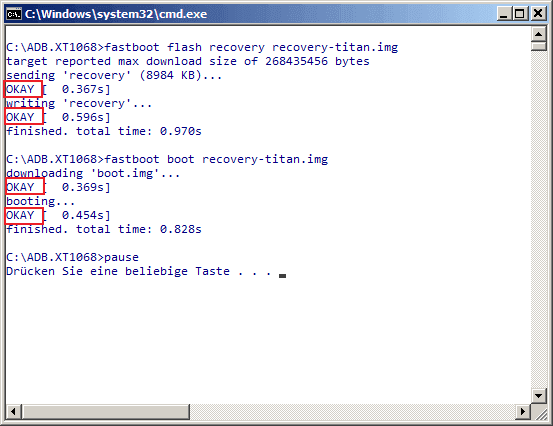
Task: Click the horizontal scrollbar left arrow
Action: click(x=13, y=412)
